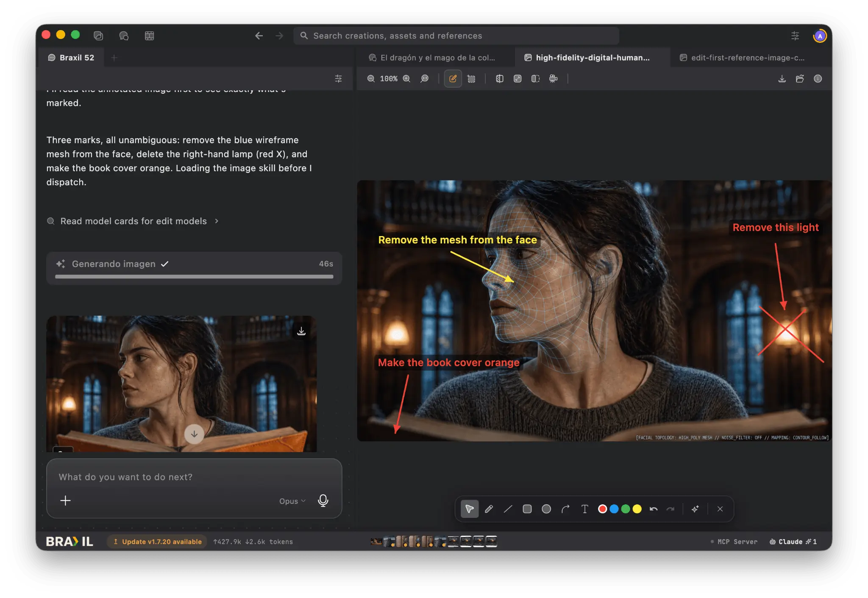
Task: Reset zoom to actual size 1:1
Action: click(424, 79)
